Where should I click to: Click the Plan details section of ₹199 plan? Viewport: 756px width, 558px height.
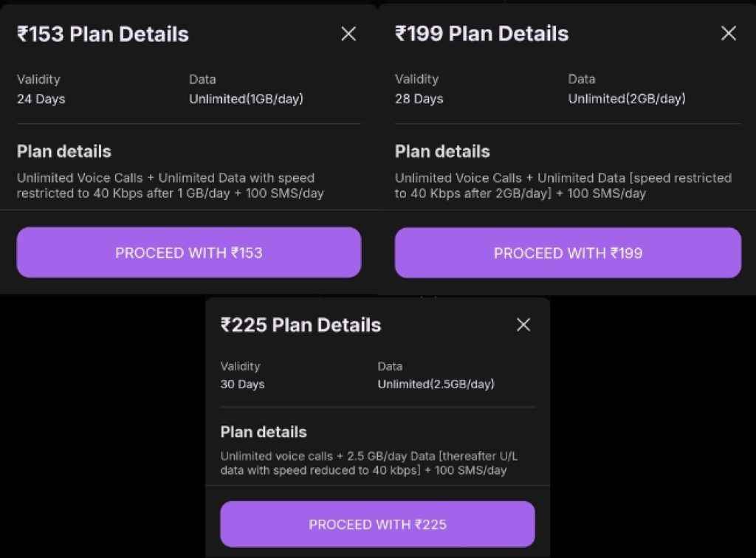tap(441, 151)
